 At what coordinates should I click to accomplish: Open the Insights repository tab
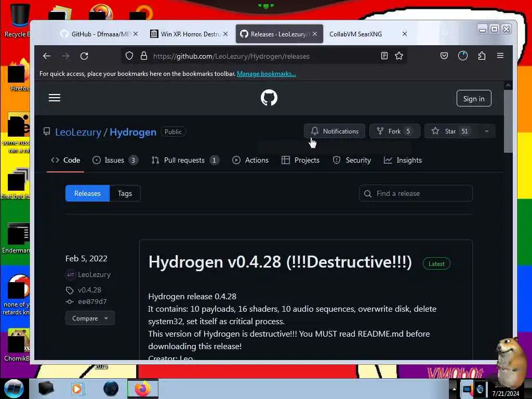pyautogui.click(x=403, y=160)
